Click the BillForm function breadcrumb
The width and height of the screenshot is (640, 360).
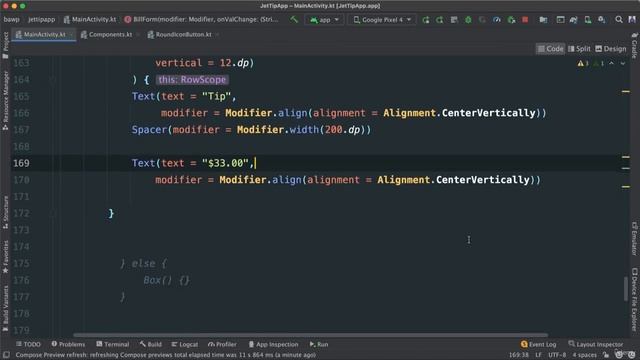click(201, 19)
